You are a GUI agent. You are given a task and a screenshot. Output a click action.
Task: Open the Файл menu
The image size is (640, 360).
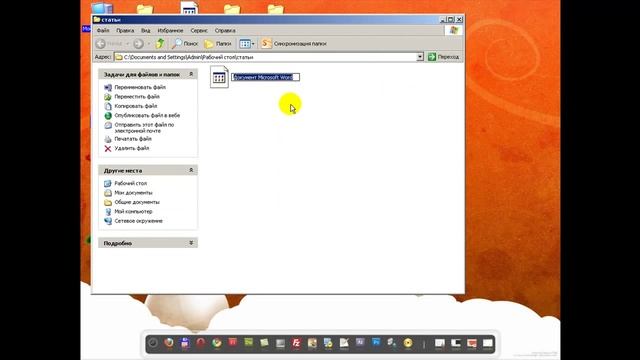[x=103, y=31]
